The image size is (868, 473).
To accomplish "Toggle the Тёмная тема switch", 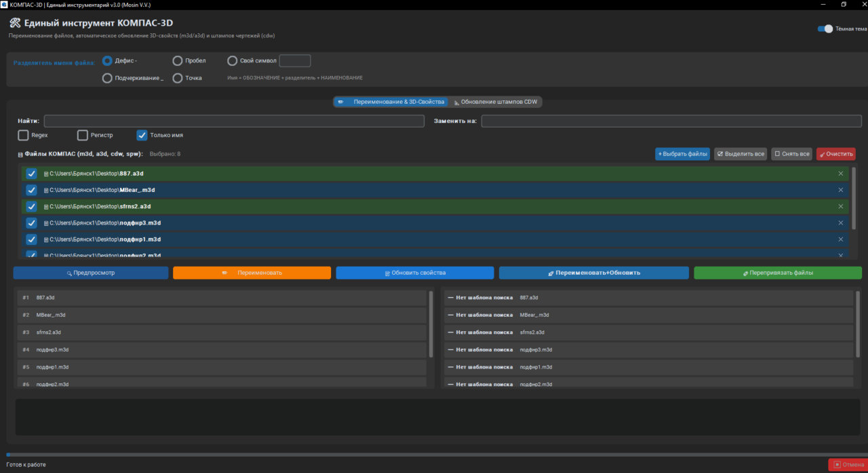I will click(825, 29).
